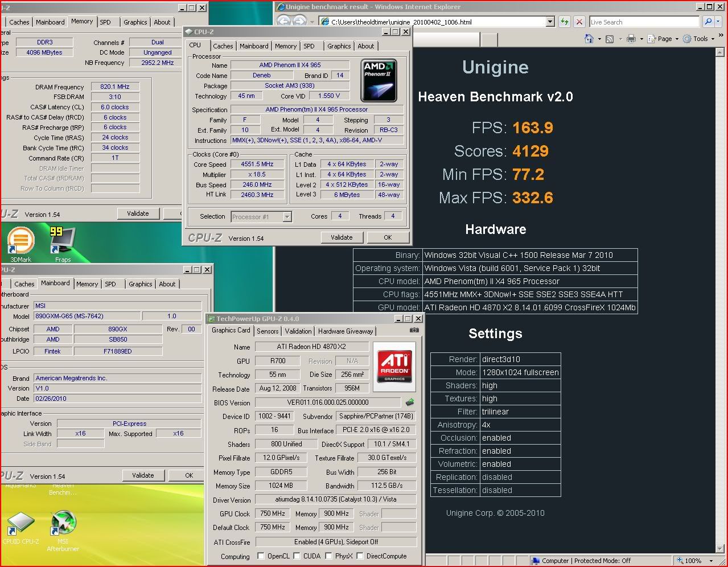Launch MSI Afterburner from the desktop
This screenshot has width=728, height=567.
click(x=63, y=524)
